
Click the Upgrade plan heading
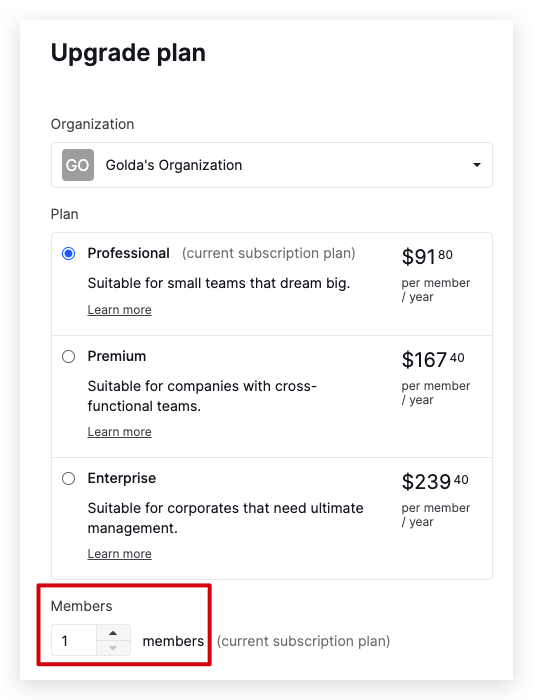point(128,53)
